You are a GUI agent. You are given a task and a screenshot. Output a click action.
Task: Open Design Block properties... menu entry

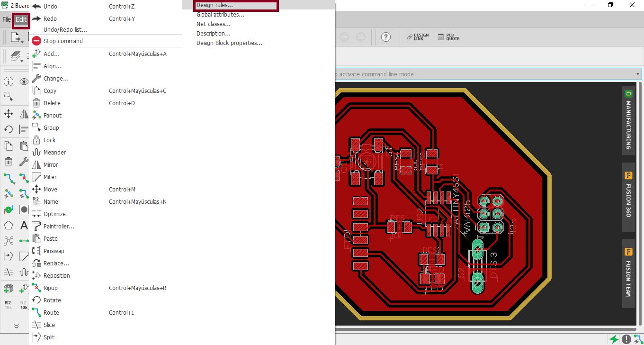click(x=259, y=43)
